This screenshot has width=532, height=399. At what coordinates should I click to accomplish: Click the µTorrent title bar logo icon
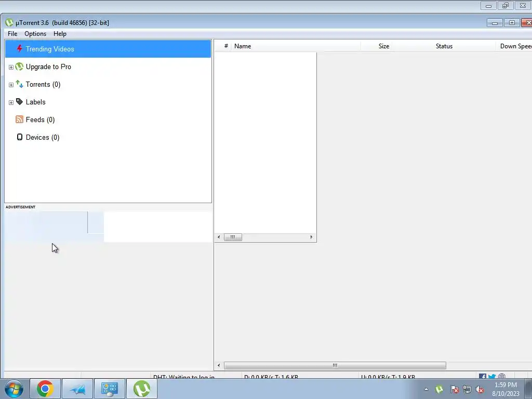(x=9, y=23)
